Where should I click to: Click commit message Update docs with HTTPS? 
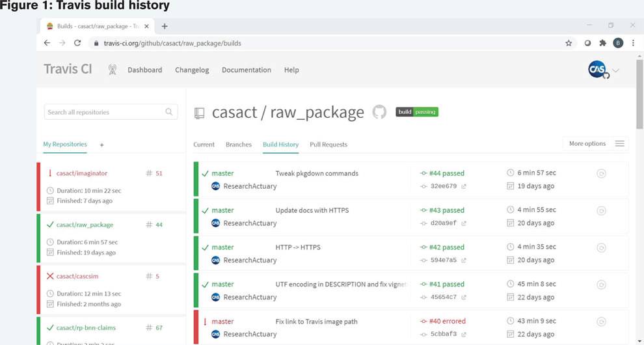coord(312,210)
